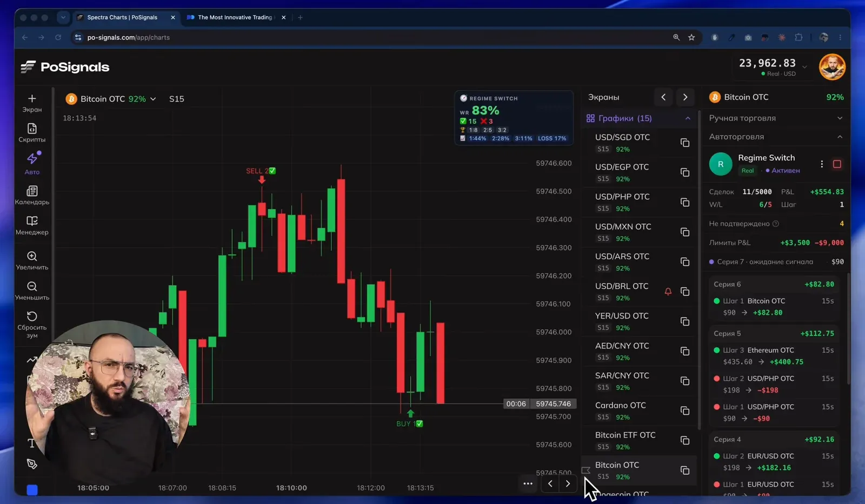This screenshot has height=504, width=865.
Task: Open a new browser tab
Action: [x=300, y=17]
